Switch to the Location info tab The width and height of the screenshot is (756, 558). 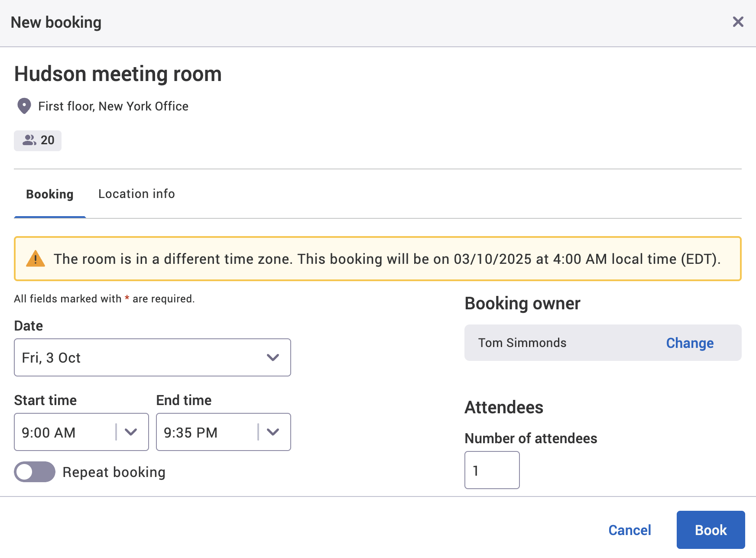point(136,194)
